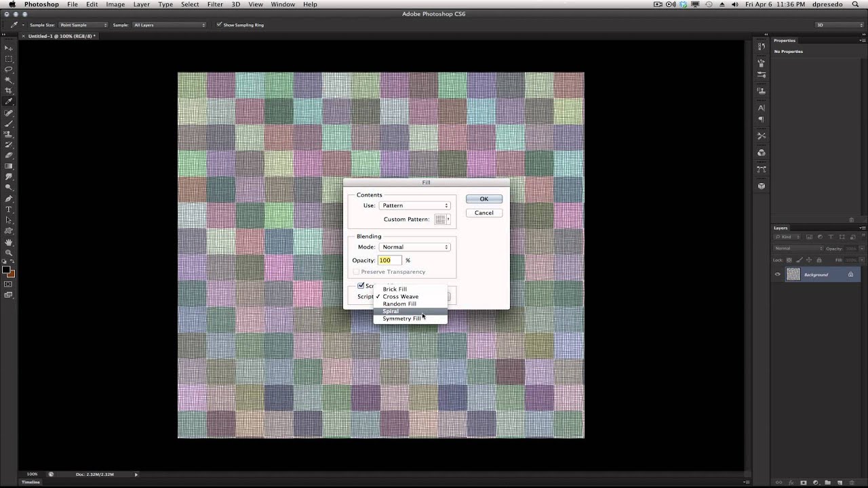Toggle the Scripted Patterns checkbox
Screen dimensions: 868x488
pos(361,286)
